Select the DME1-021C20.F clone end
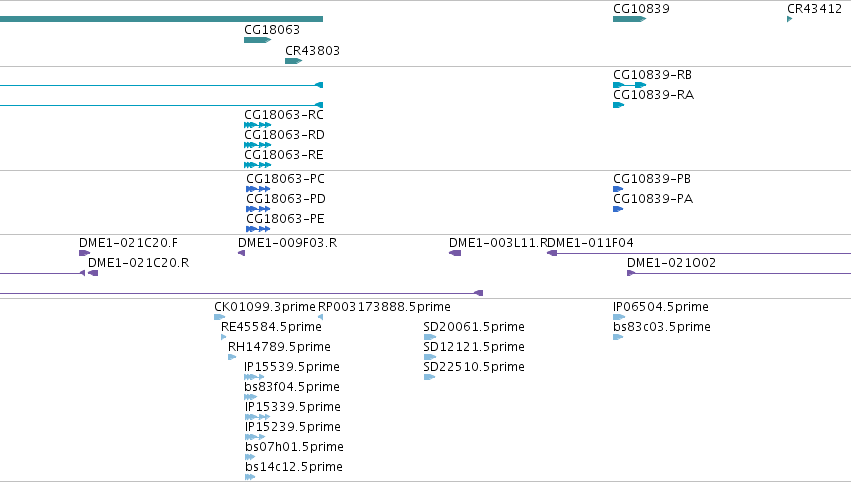Image resolution: width=851 pixels, height=482 pixels. [84, 253]
